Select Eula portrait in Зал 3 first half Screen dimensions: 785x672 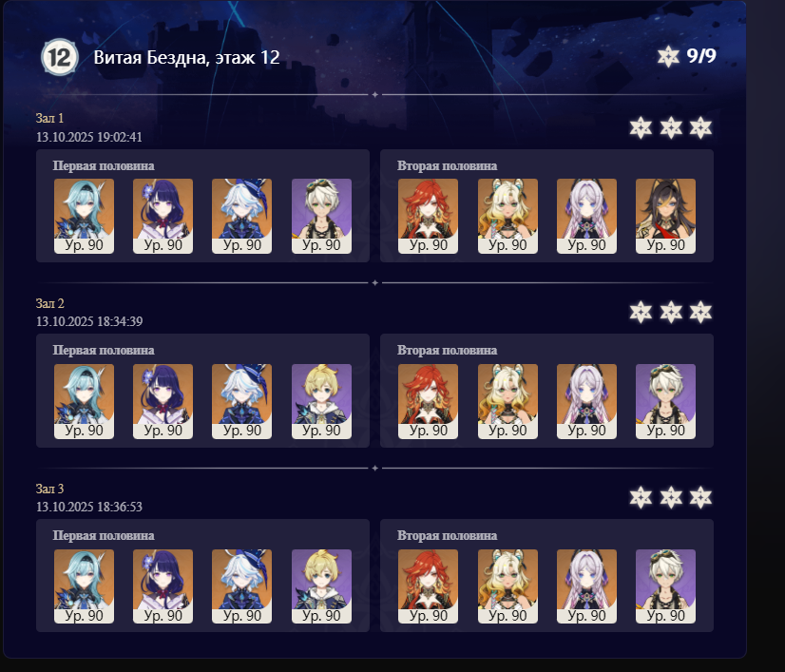click(84, 586)
